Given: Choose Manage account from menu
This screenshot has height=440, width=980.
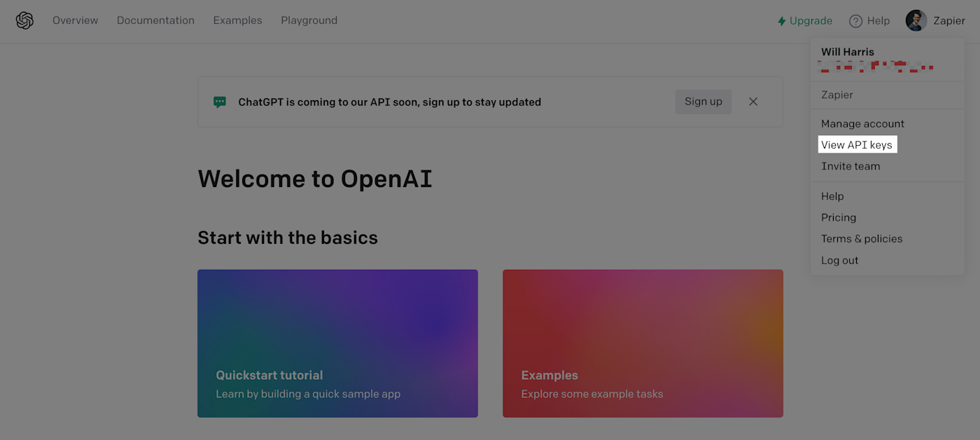Looking at the screenshot, I should pos(862,124).
